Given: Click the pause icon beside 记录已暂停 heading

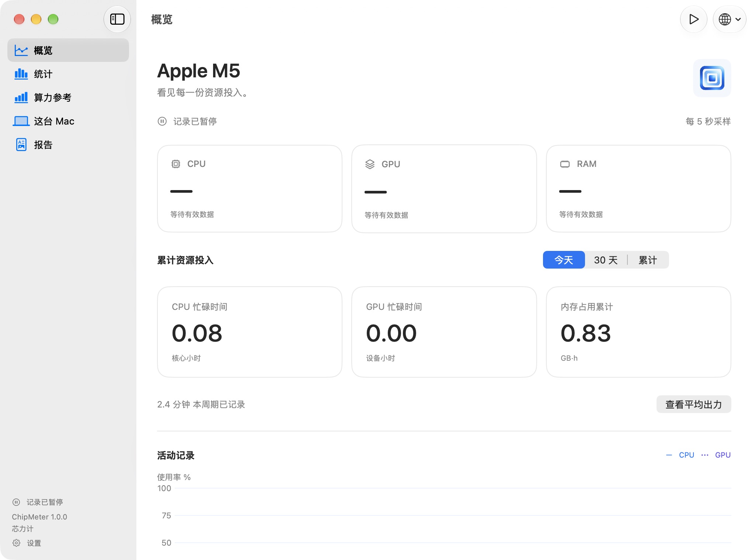Looking at the screenshot, I should pyautogui.click(x=162, y=121).
